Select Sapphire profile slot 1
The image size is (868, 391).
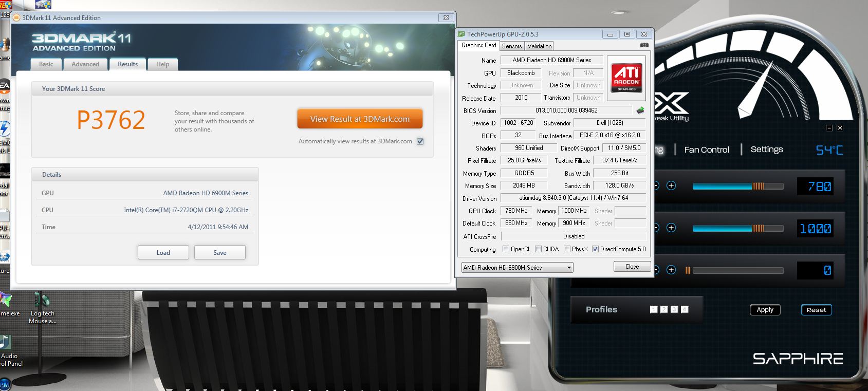(x=654, y=309)
